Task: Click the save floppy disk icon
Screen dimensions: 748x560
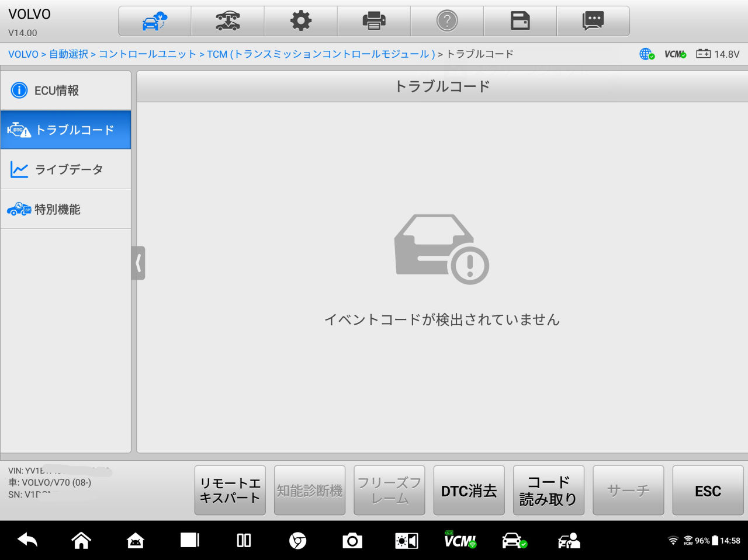Action: coord(520,22)
